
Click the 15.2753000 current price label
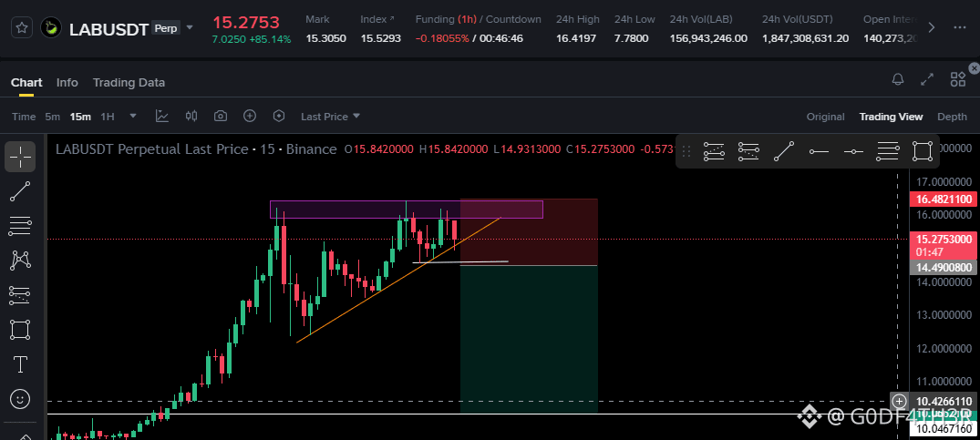(x=944, y=239)
